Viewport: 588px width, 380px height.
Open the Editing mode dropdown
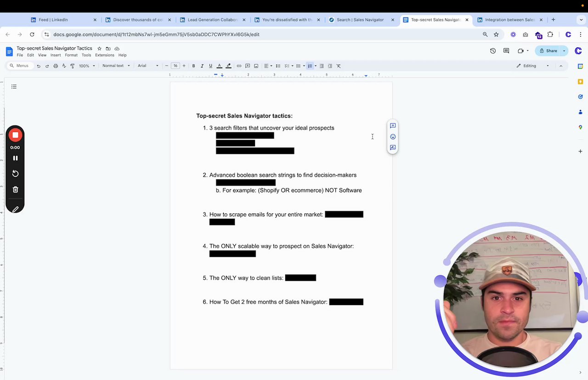coord(532,66)
